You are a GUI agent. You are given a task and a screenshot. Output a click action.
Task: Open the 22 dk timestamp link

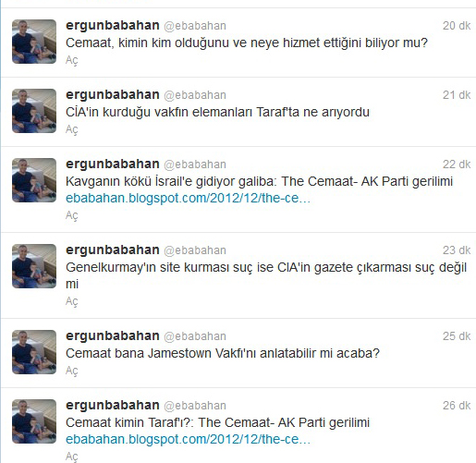point(457,164)
